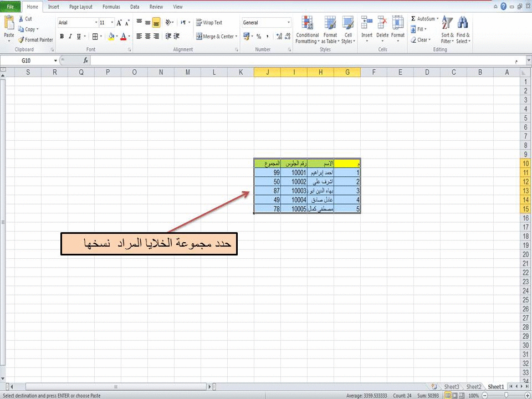This screenshot has width=532, height=399.
Task: Click the Format cells icon
Action: pyautogui.click(x=398, y=22)
